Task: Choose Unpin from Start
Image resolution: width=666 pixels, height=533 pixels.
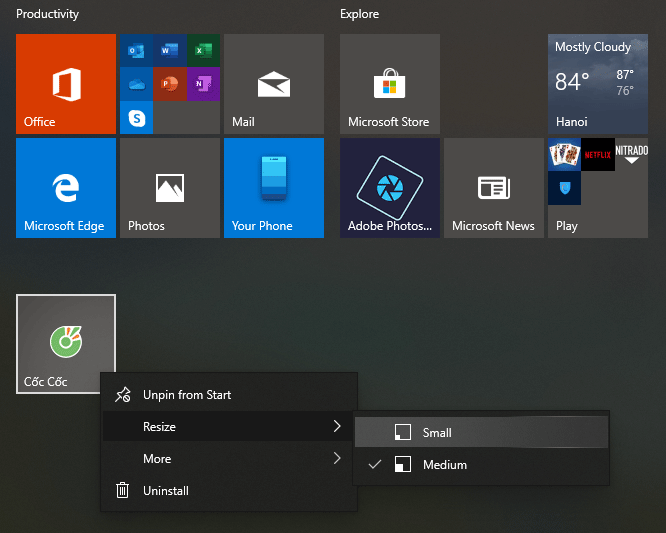Action: [229, 395]
